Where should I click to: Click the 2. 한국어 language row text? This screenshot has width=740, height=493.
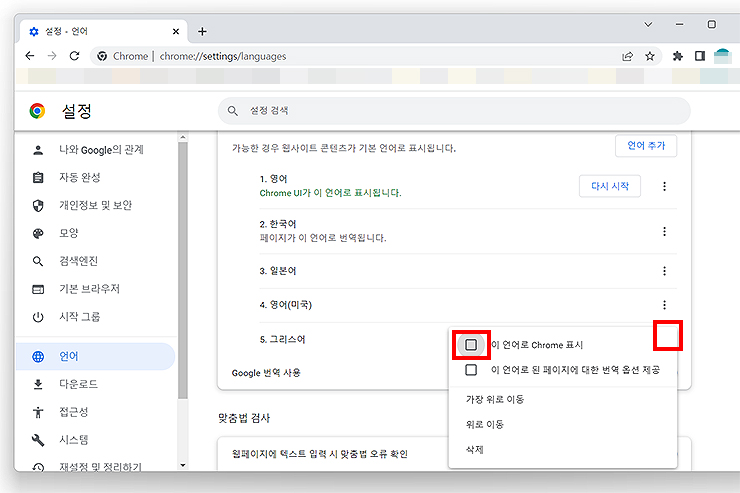tap(278, 224)
